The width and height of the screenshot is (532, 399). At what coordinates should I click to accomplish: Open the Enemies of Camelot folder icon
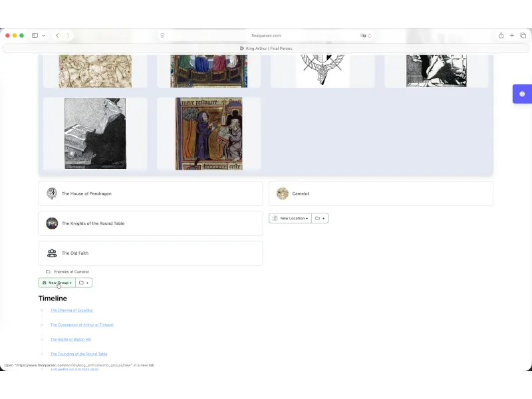(47, 271)
